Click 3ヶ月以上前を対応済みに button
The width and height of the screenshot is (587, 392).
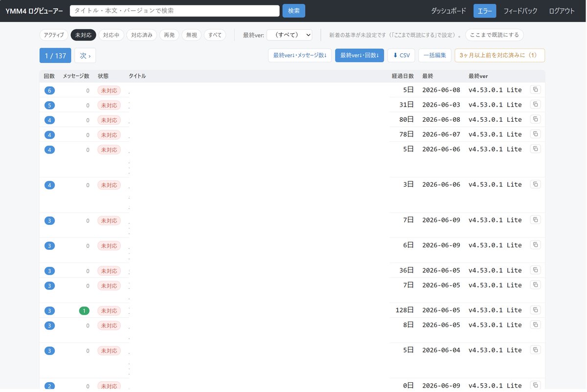499,55
